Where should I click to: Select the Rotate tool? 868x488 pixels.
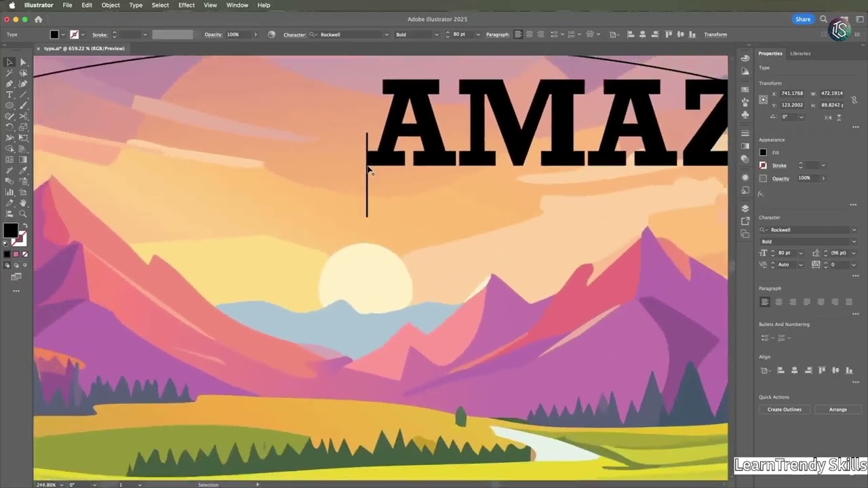click(9, 127)
